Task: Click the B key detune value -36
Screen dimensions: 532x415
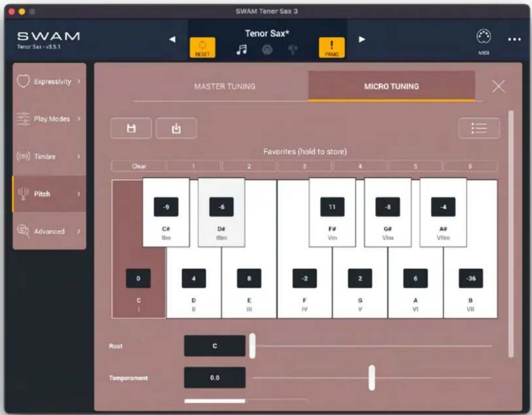Action: tap(470, 278)
